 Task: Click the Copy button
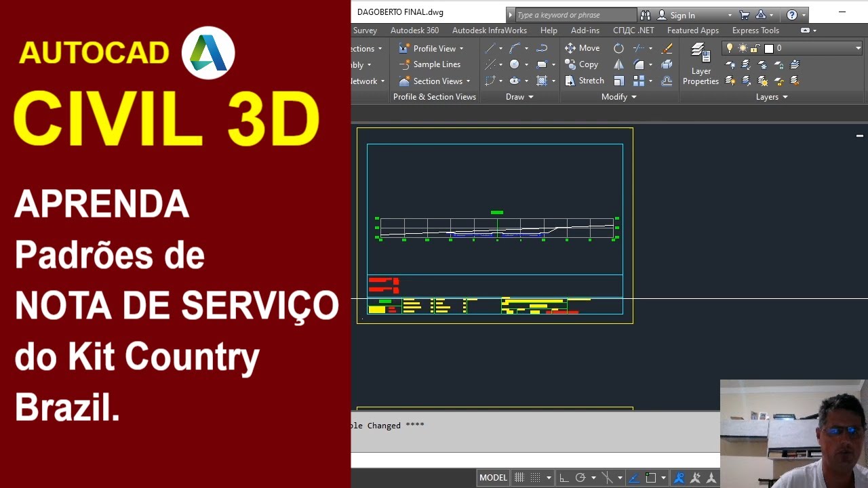pos(582,64)
